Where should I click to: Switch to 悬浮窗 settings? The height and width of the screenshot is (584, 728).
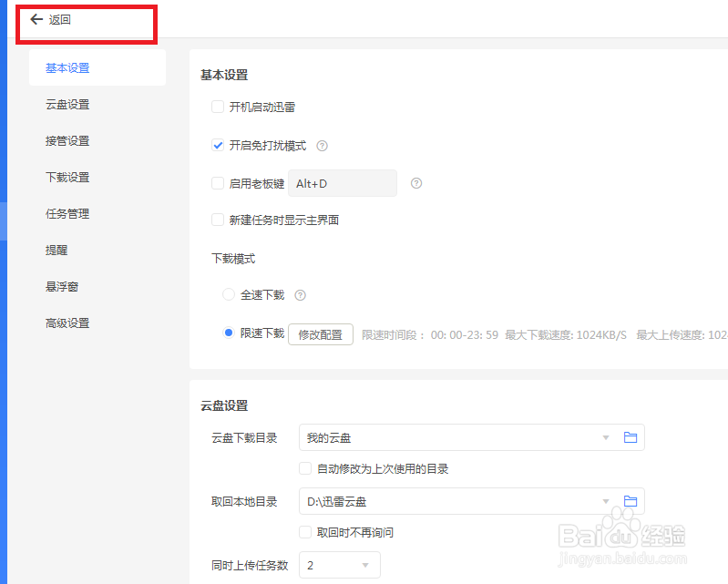(62, 286)
